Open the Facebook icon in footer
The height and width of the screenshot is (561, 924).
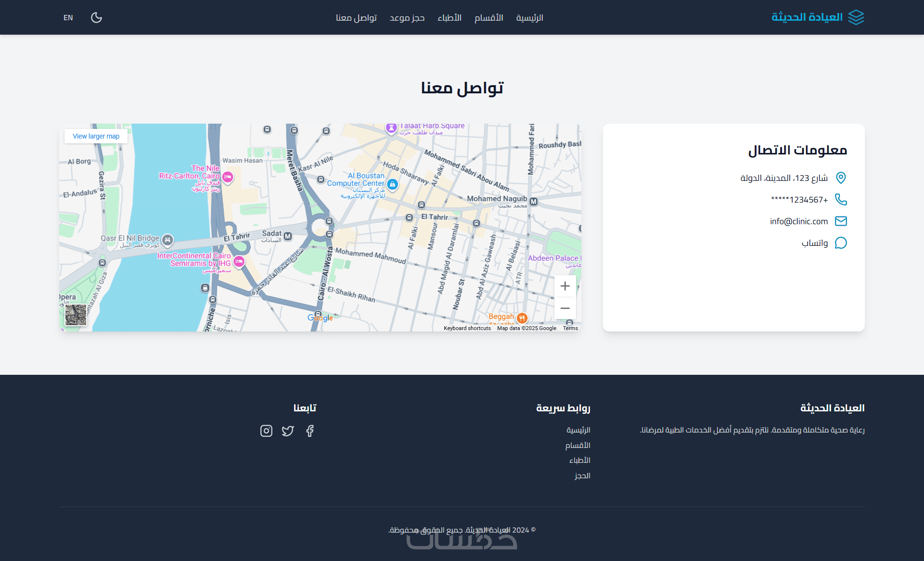(310, 431)
